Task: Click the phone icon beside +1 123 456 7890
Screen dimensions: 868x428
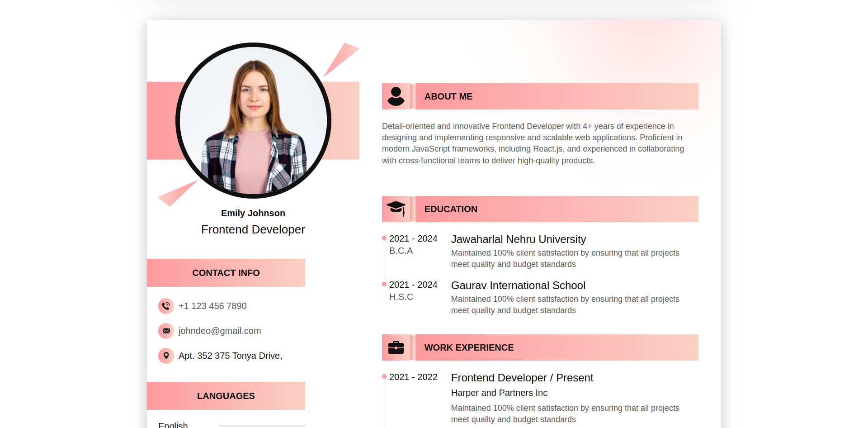Action: pos(166,306)
